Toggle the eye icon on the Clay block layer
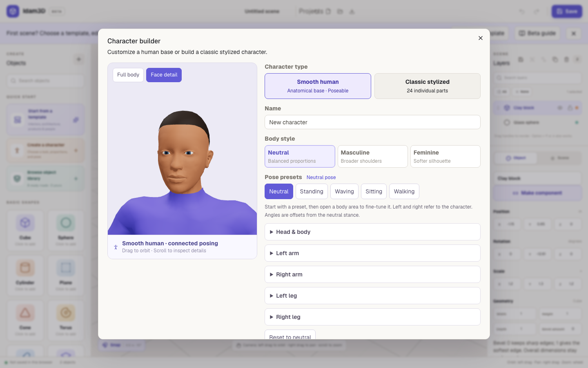 (x=560, y=108)
